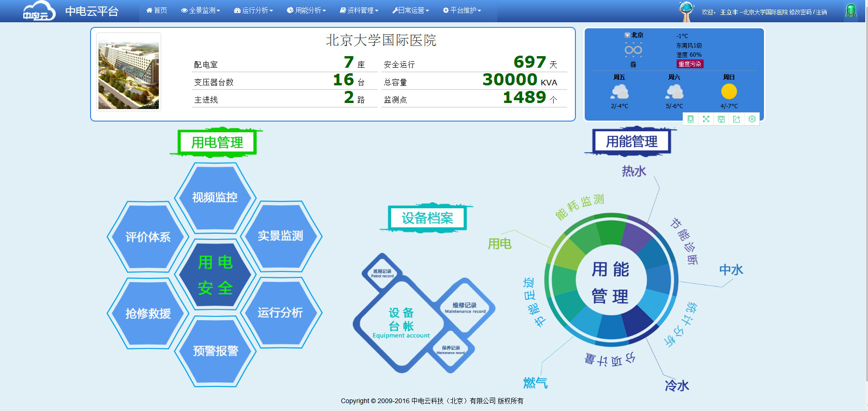Click the 修改密码 link

(x=800, y=12)
